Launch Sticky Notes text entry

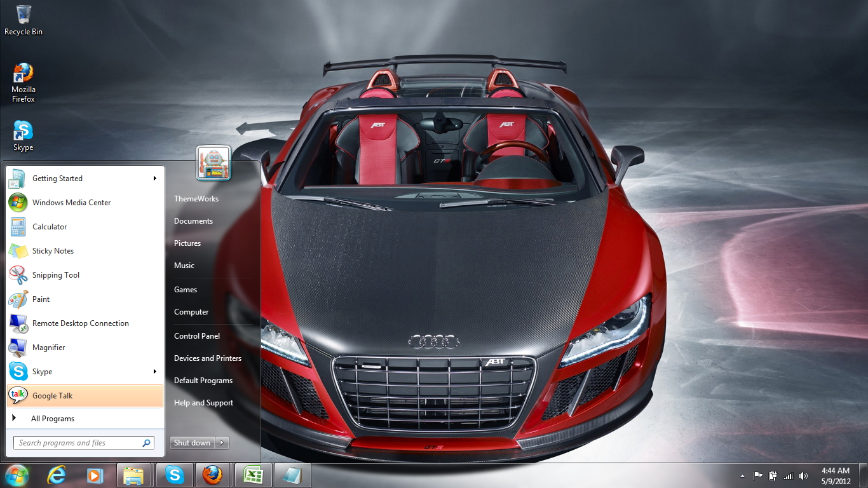(x=53, y=251)
